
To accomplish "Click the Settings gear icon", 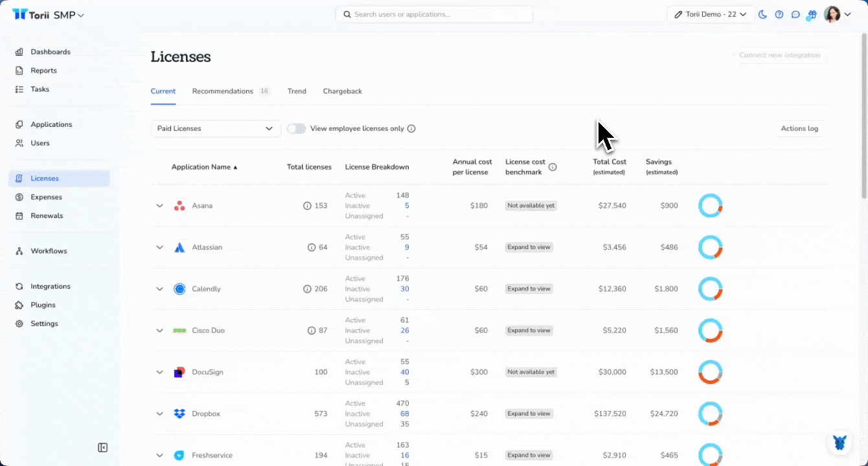I will 19,324.
